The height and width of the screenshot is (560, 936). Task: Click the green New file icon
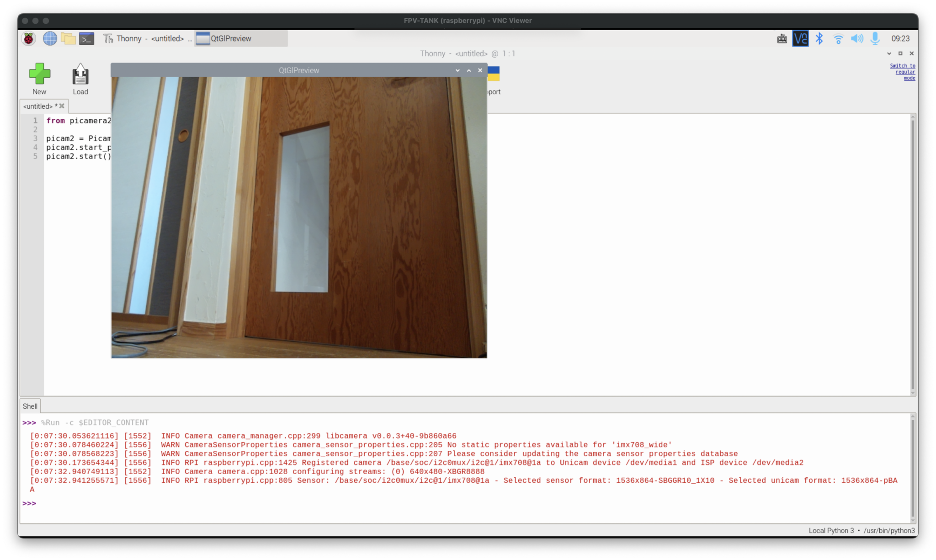click(39, 74)
